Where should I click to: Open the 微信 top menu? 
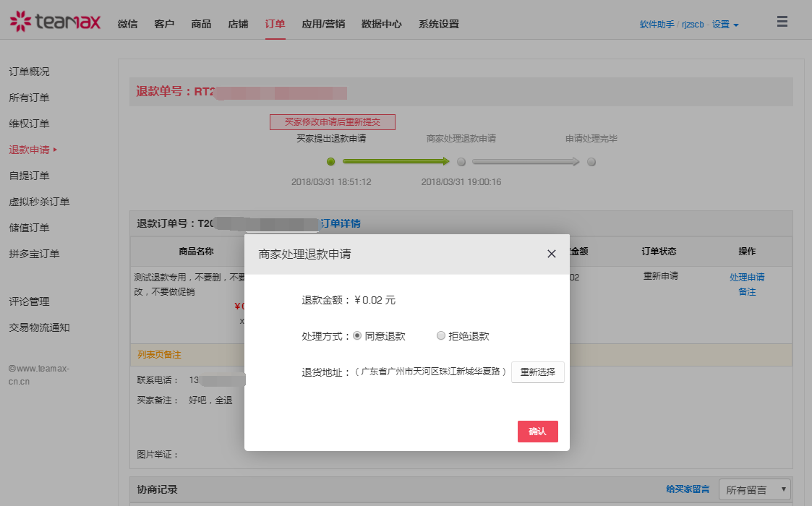click(127, 24)
